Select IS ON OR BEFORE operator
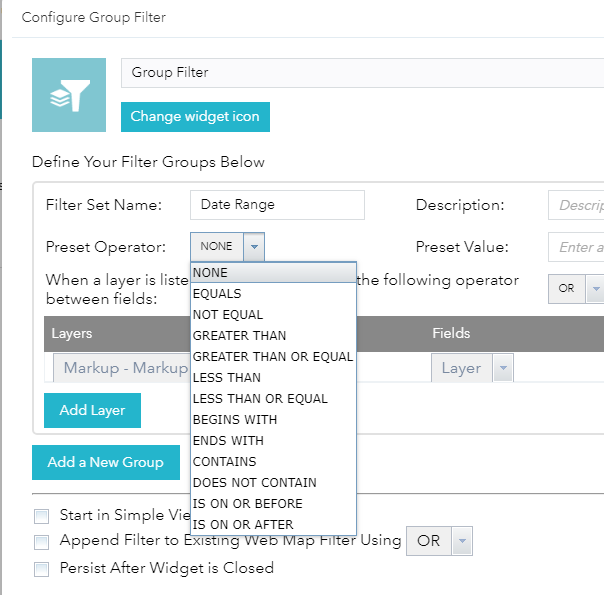 [247, 504]
